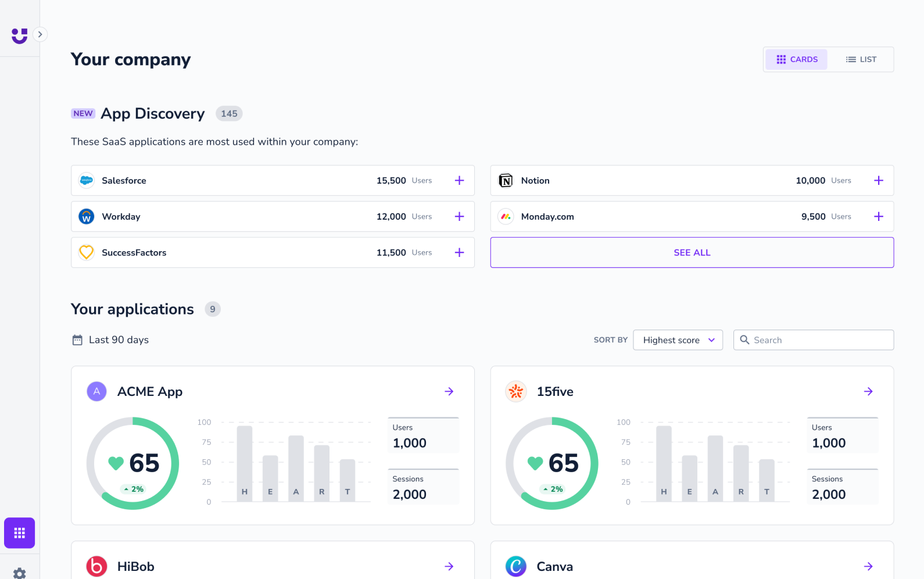The width and height of the screenshot is (924, 579).
Task: Expand the sidebar with chevron button
Action: point(40,34)
